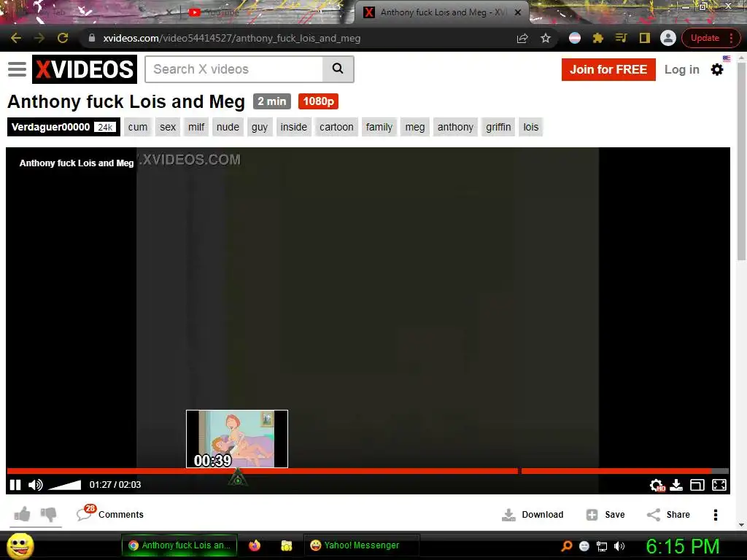Open the smiley Start button

pyautogui.click(x=20, y=545)
